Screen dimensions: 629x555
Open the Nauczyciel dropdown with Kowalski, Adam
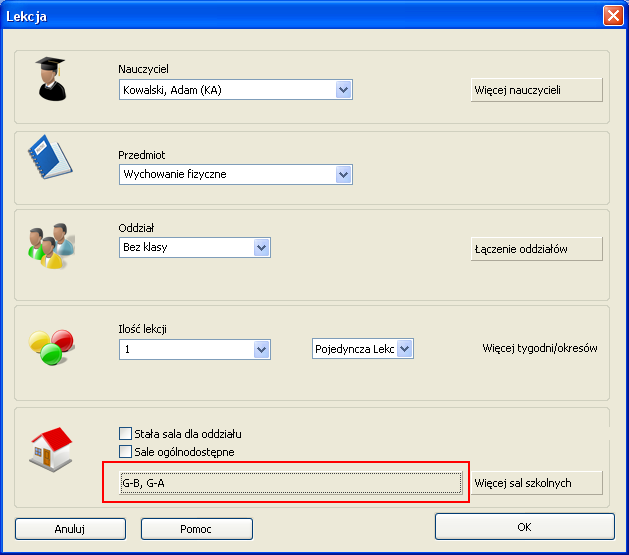pos(235,90)
